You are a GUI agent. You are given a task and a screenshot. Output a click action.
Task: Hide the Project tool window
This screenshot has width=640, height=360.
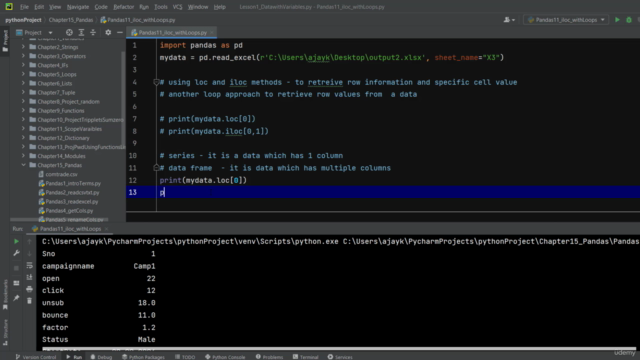point(120,32)
